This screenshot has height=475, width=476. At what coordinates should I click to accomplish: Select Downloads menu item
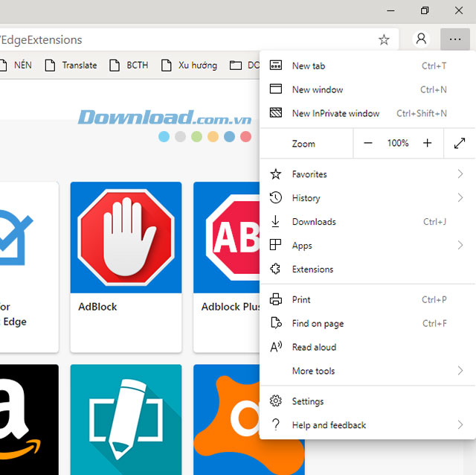[x=367, y=222]
